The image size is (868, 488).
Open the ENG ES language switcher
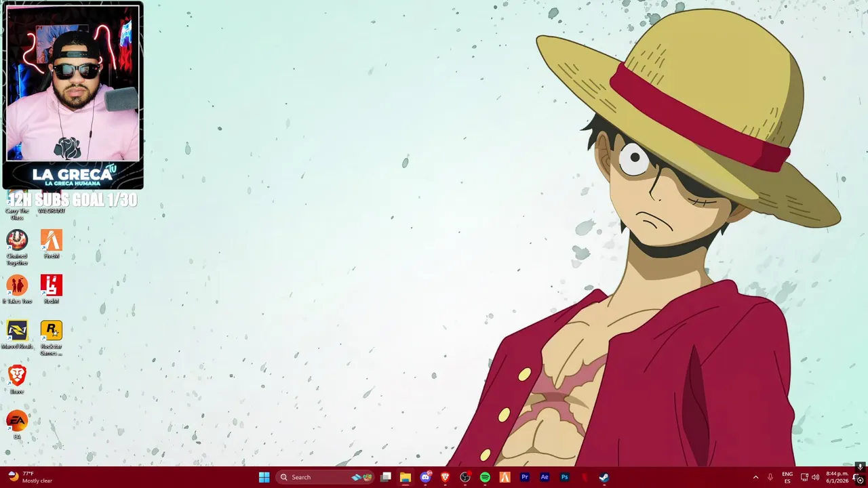(x=787, y=477)
